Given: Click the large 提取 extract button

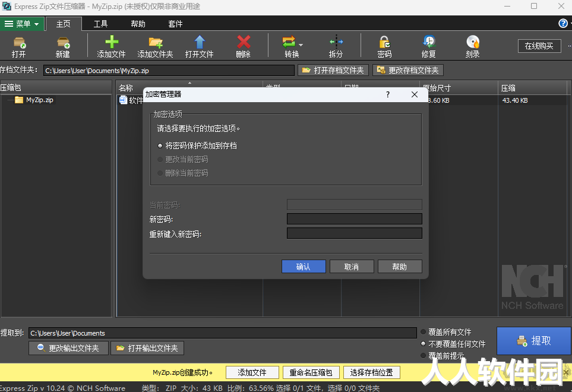Looking at the screenshot, I should point(534,340).
